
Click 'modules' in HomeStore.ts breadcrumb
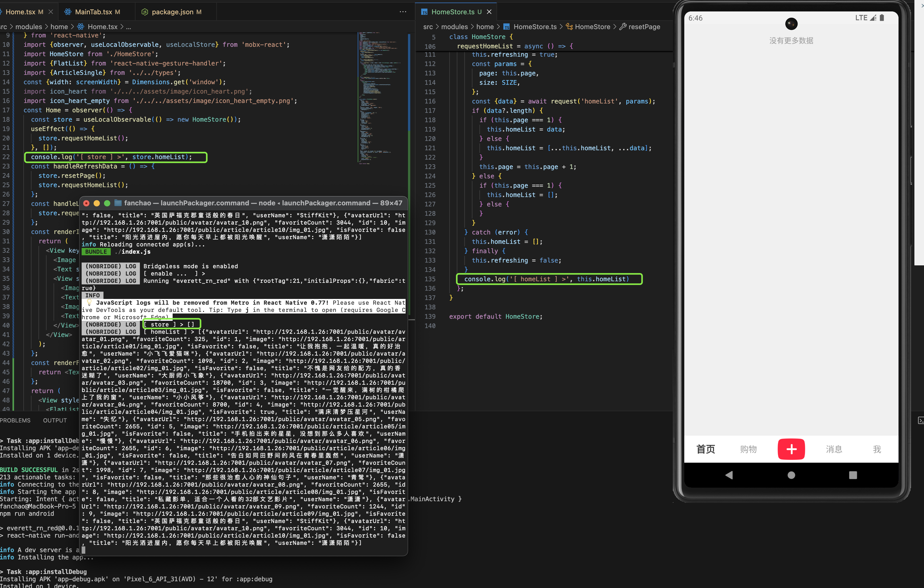pyautogui.click(x=454, y=27)
